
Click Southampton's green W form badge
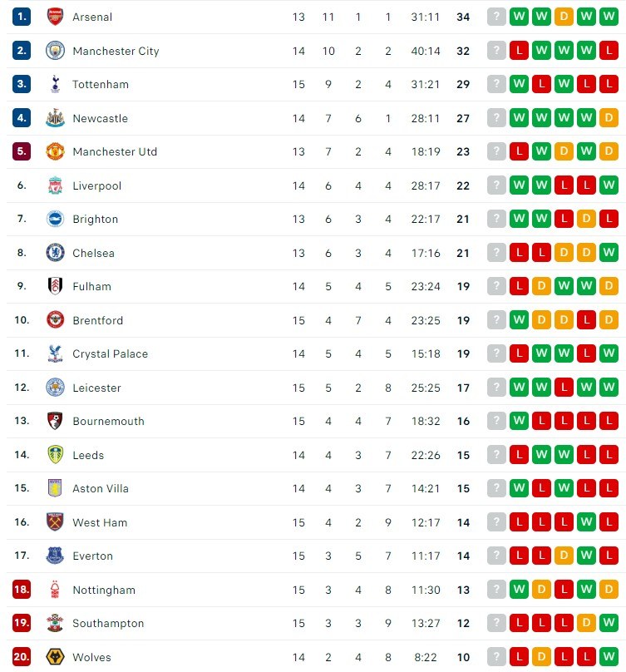coord(609,623)
